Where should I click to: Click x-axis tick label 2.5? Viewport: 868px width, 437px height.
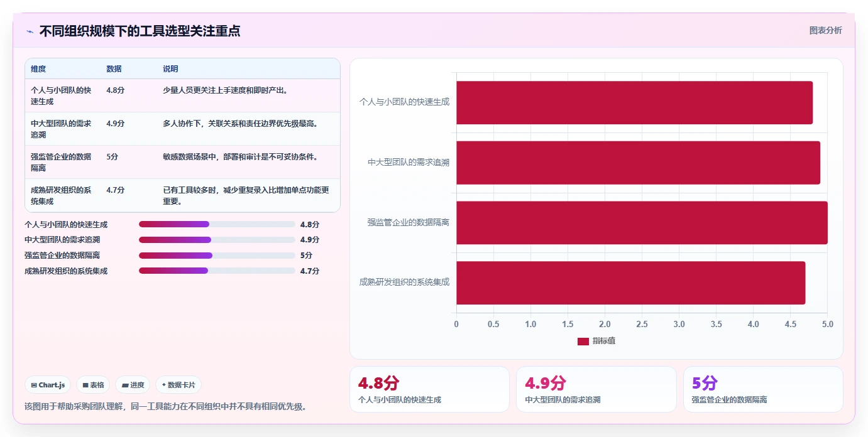(642, 324)
